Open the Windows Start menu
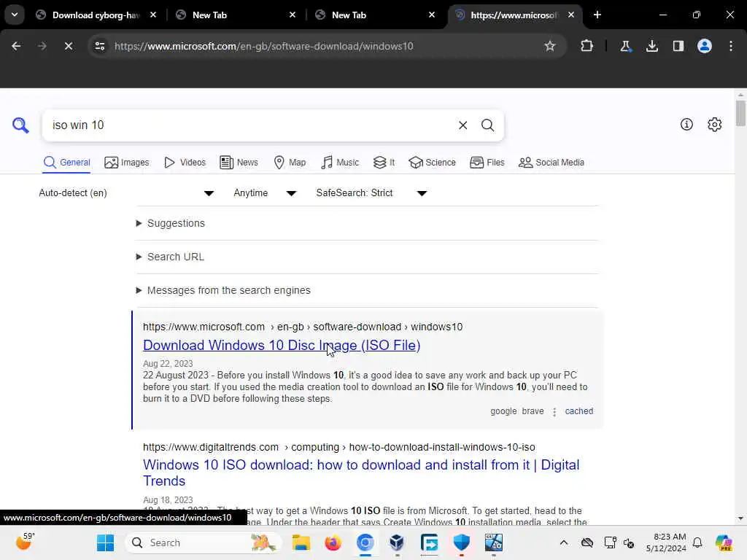Screen dimensions: 747x560 [x=105, y=542]
